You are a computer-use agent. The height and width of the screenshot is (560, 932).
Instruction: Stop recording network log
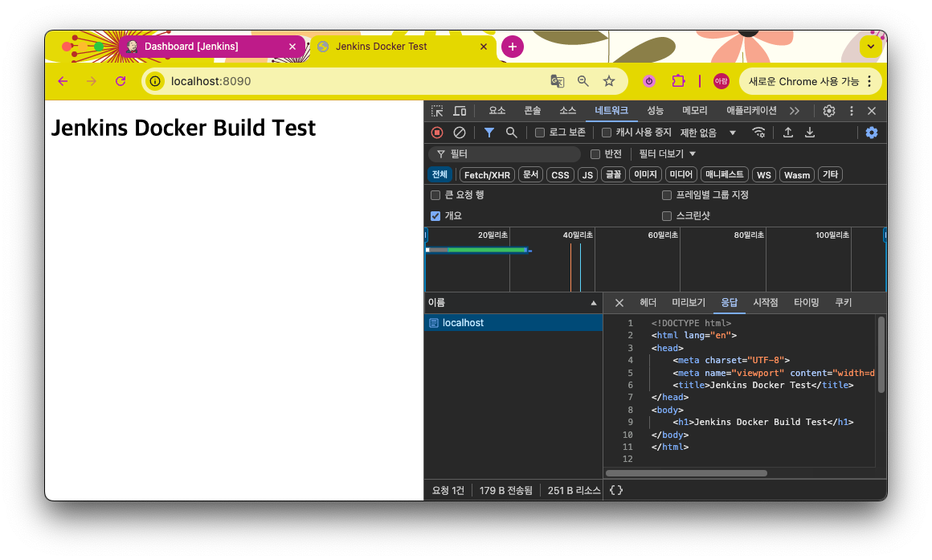click(437, 133)
